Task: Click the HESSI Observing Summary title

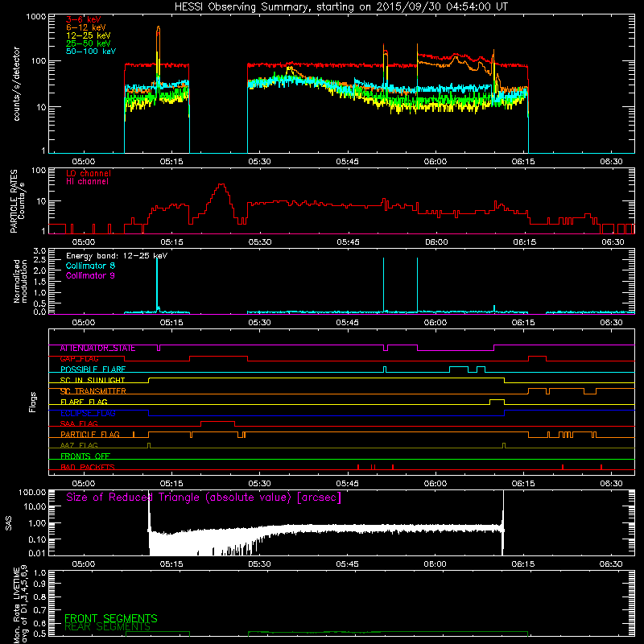Action: click(341, 7)
